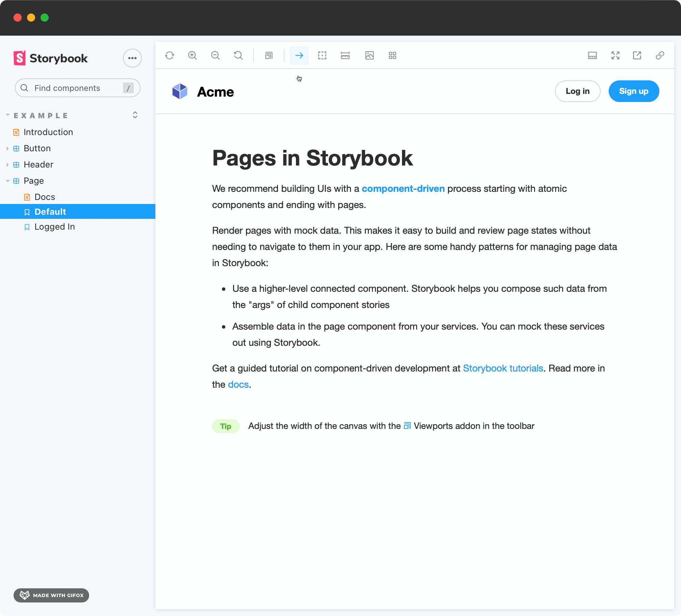The width and height of the screenshot is (681, 616).
Task: Click the remount component refresh icon
Action: point(170,55)
